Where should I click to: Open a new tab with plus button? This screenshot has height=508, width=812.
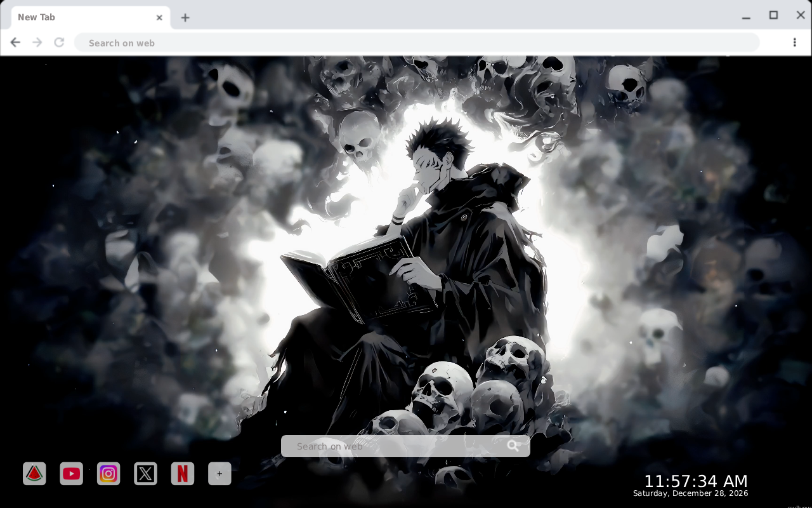(x=185, y=18)
